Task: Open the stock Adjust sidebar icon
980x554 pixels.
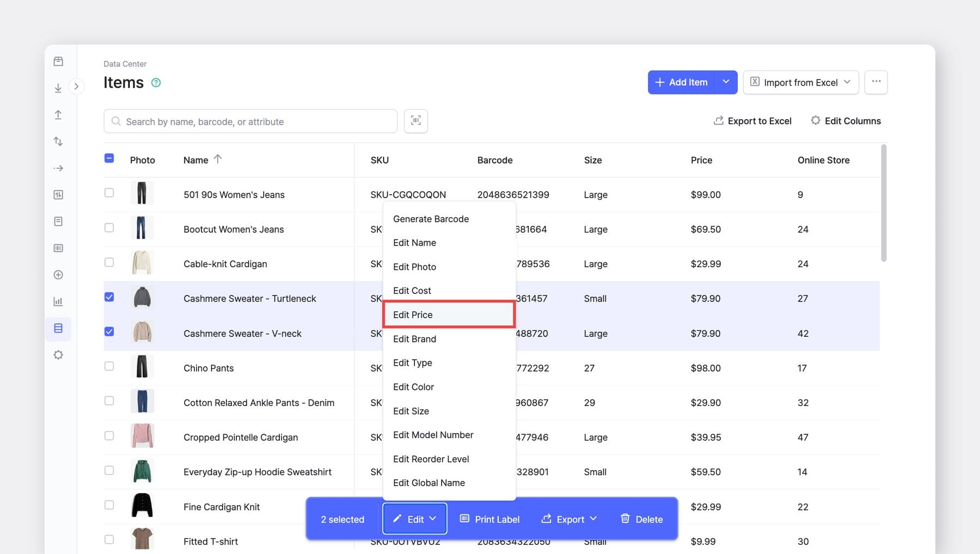Action: pos(58,141)
